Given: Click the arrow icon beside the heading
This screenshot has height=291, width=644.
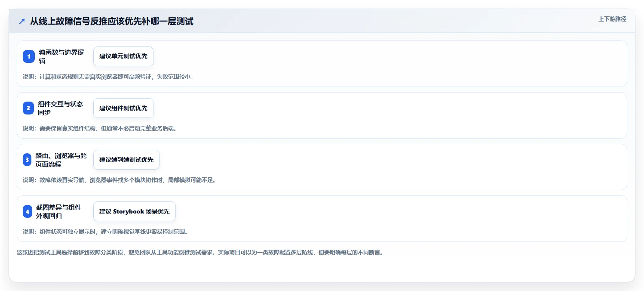Looking at the screenshot, I should (x=22, y=21).
